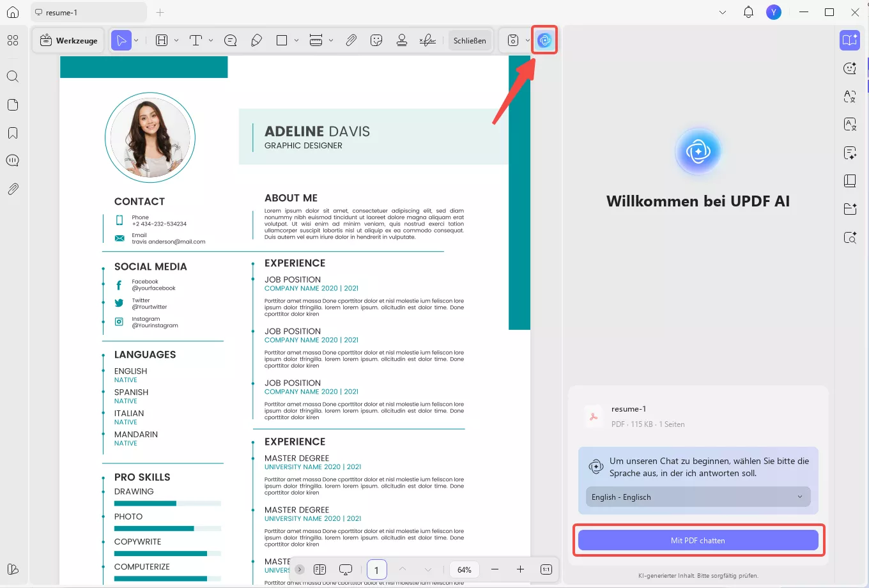
Task: Zoom out with the minus button
Action: coord(495,569)
